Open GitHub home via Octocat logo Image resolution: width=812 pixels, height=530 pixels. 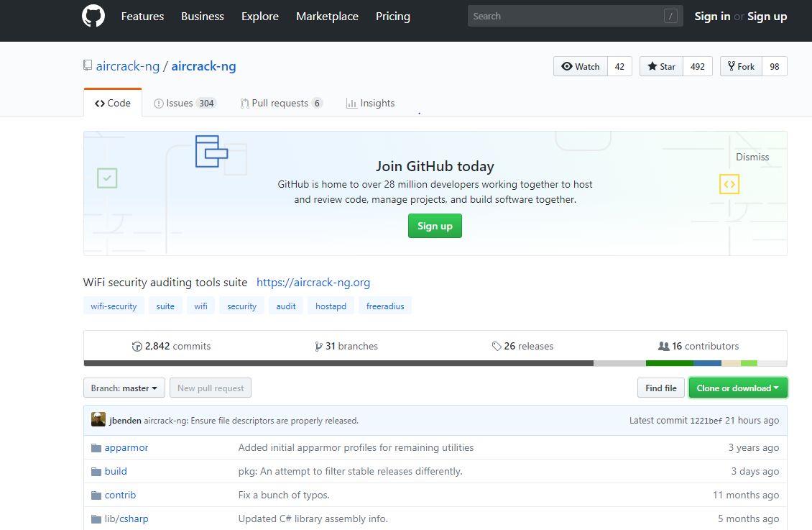coord(93,16)
